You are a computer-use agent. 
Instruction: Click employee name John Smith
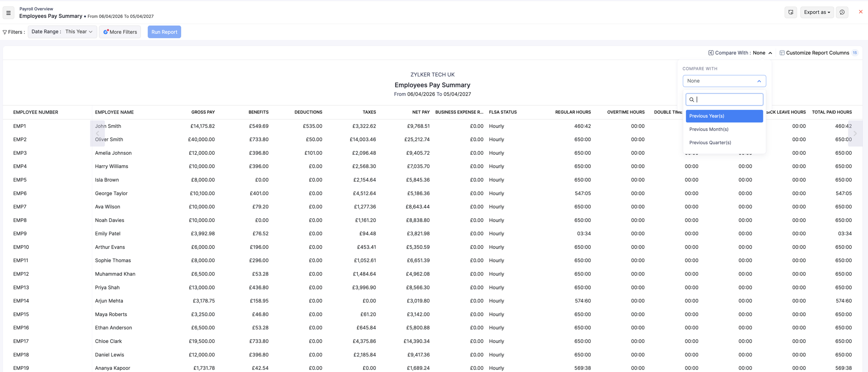108,126
